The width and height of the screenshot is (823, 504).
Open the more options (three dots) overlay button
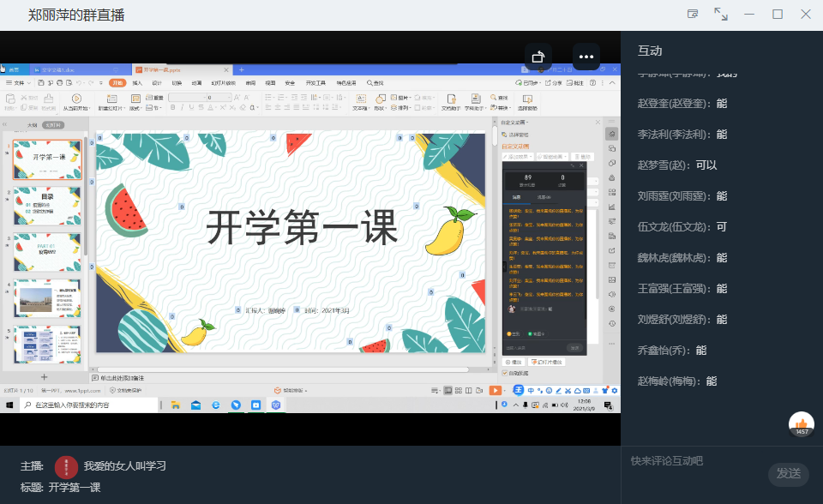click(x=586, y=57)
